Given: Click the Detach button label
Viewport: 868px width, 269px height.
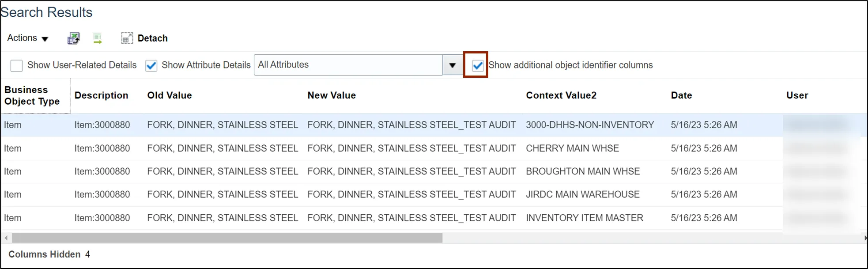Looking at the screenshot, I should click(152, 38).
